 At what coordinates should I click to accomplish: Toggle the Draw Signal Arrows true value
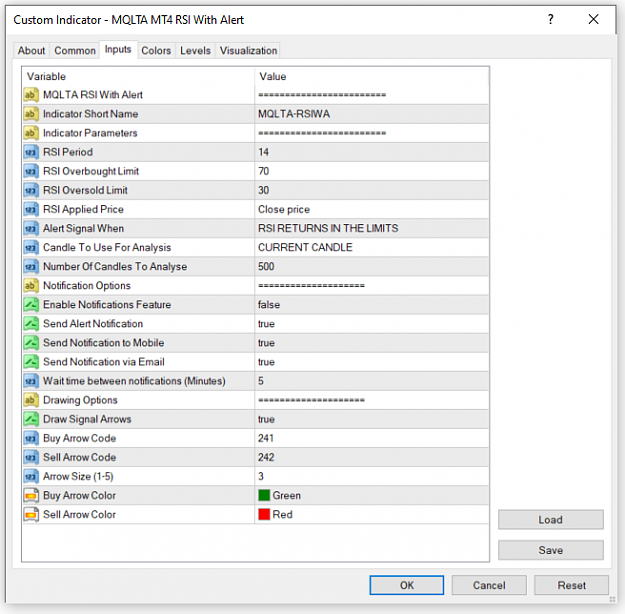(x=371, y=419)
